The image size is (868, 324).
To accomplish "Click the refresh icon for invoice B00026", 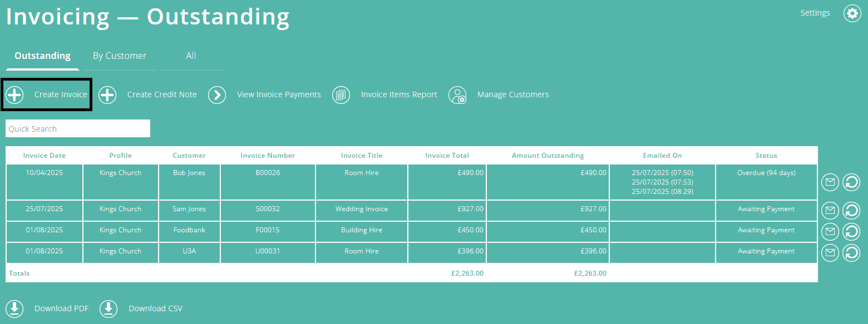I will point(851,182).
